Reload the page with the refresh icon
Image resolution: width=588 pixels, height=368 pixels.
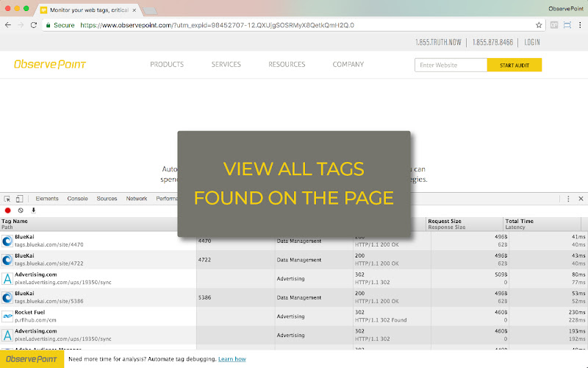click(33, 25)
